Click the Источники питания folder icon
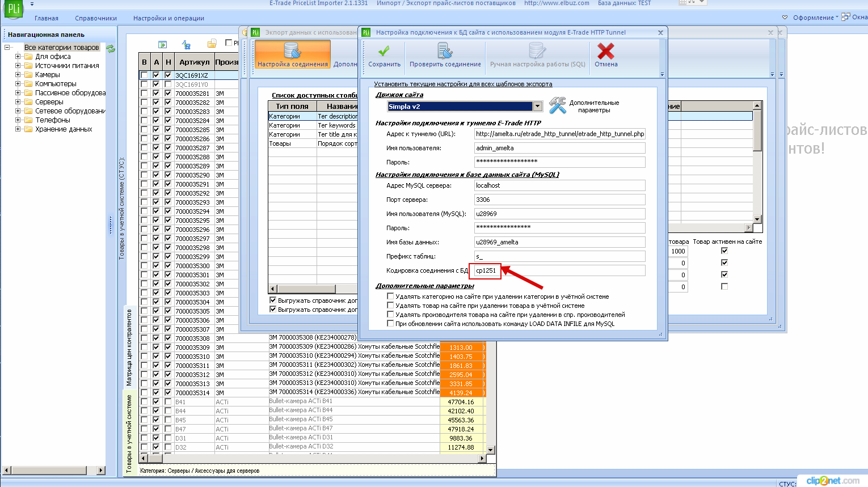The width and height of the screenshot is (868, 487). [x=28, y=66]
